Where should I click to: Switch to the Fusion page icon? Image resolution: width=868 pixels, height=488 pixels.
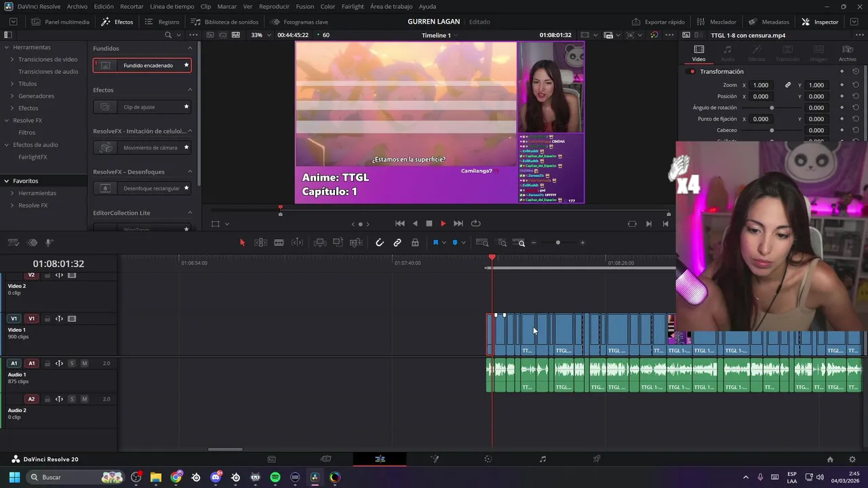pyautogui.click(x=434, y=460)
